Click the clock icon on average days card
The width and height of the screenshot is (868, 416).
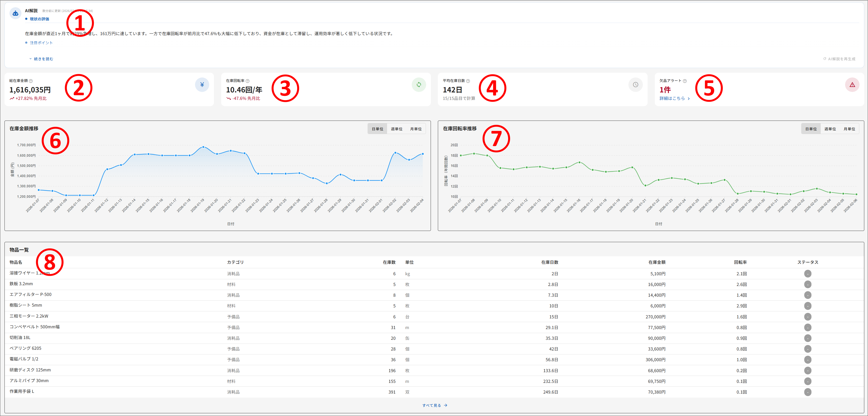click(x=635, y=85)
